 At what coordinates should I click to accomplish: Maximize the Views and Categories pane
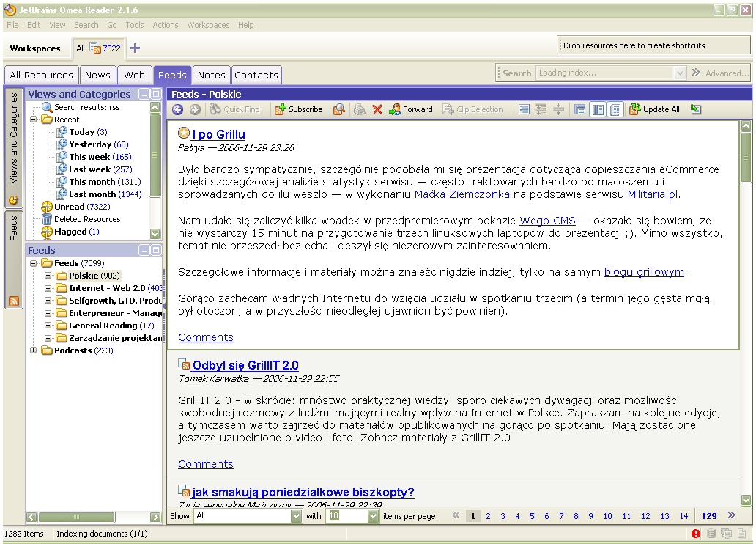tap(156, 94)
